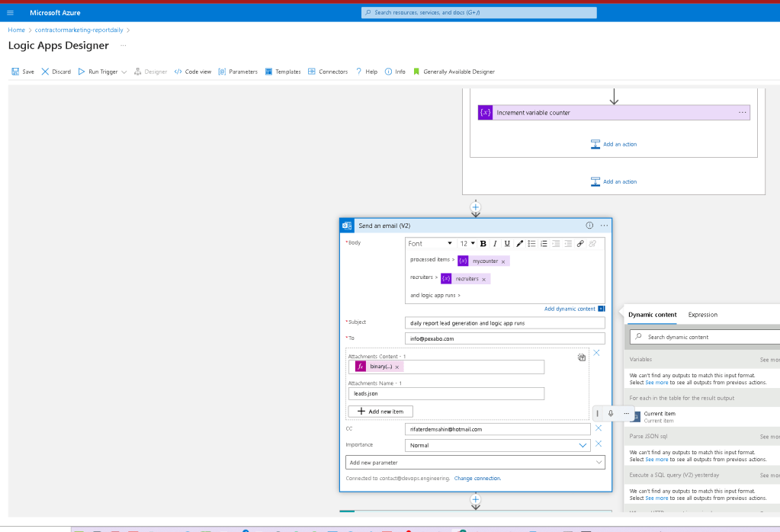Click into the To field with info@pexabo.com

505,338
